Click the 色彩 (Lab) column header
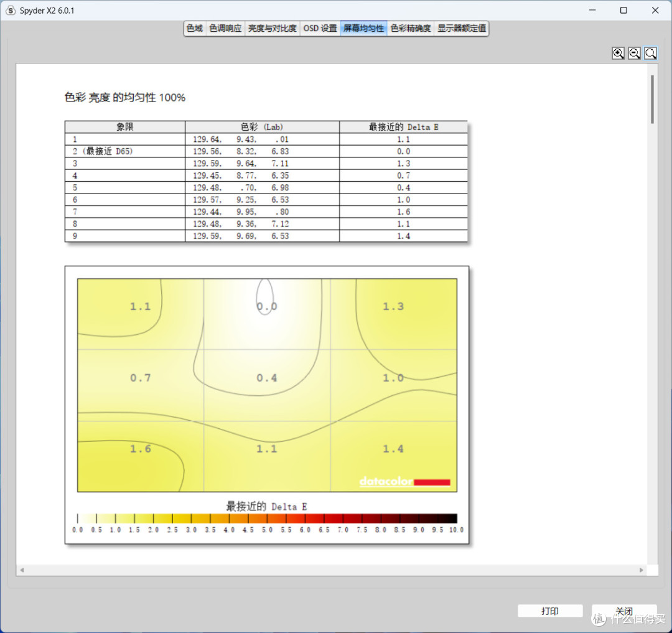The width and height of the screenshot is (672, 633). coord(262,127)
